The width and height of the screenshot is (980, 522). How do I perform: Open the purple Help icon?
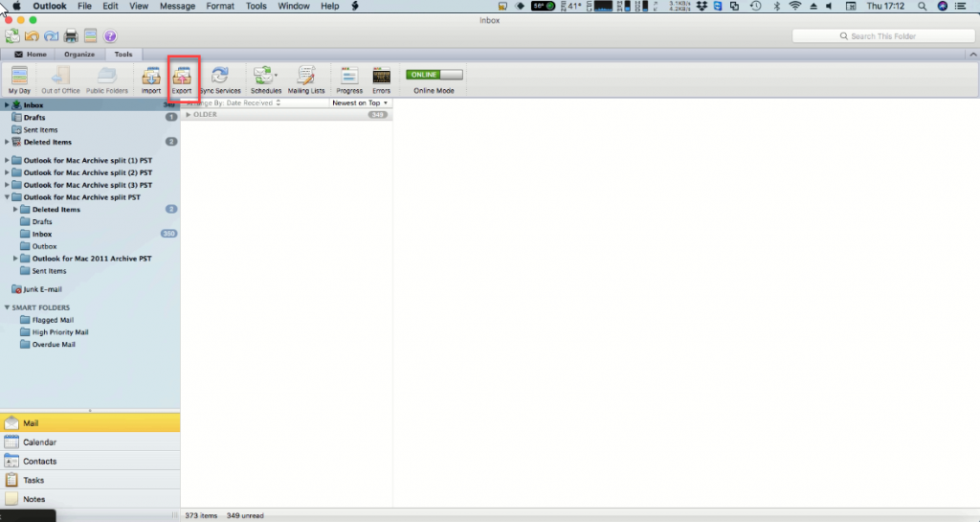pos(110,36)
